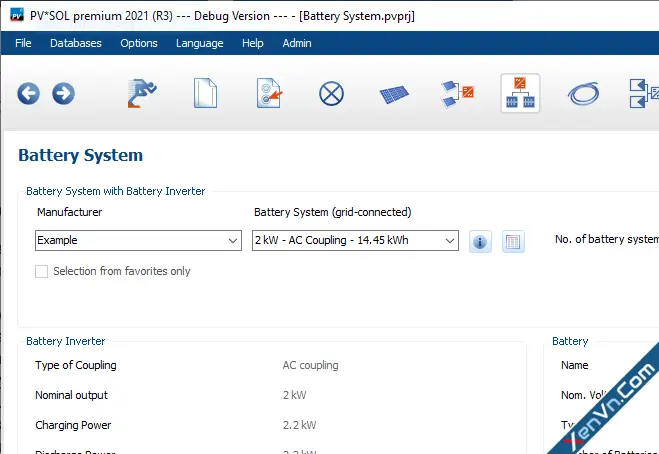659x454 pixels.
Task: Click the PV*SOL app logo
Action: (x=16, y=16)
